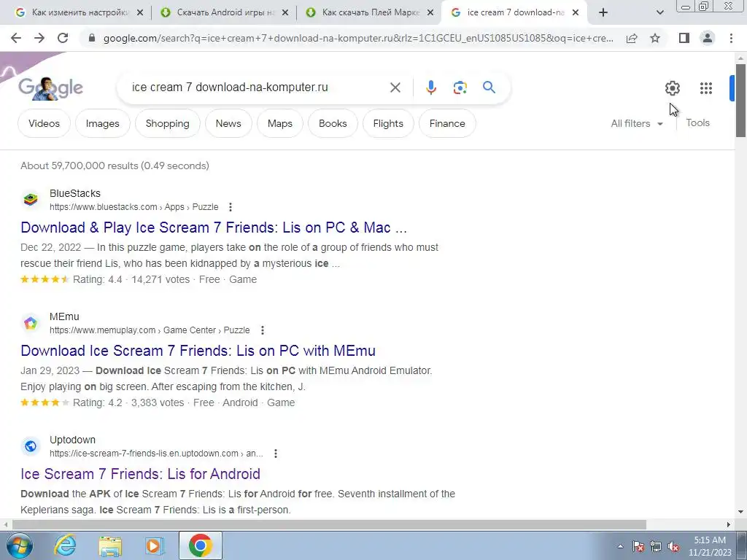Filter results by Maps

[279, 123]
